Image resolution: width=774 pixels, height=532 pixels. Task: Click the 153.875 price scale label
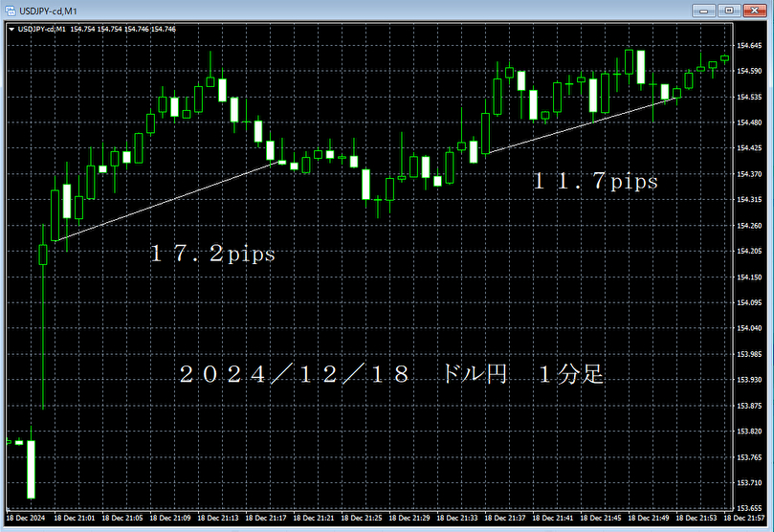pos(749,406)
